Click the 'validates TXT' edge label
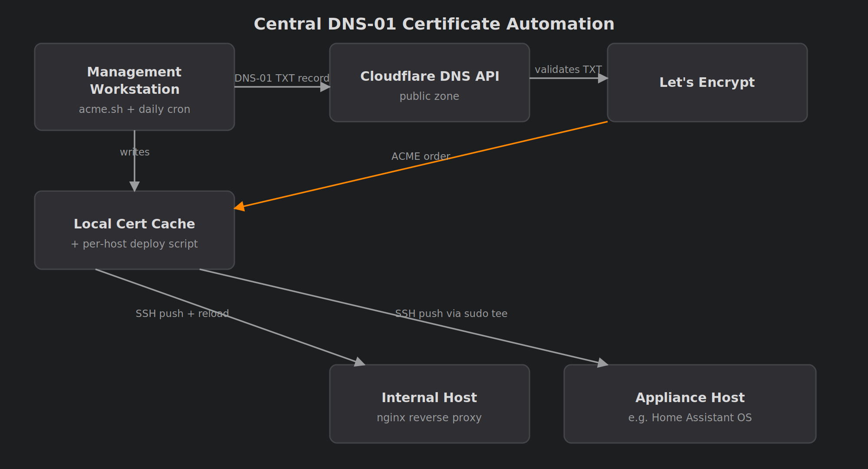This screenshot has width=868, height=469. 568,69
